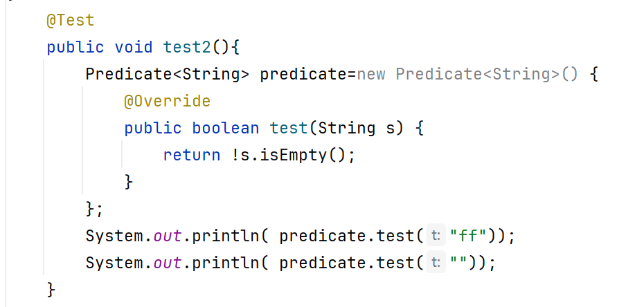Select the grayed new Predicate<String>() expression

tap(467, 74)
